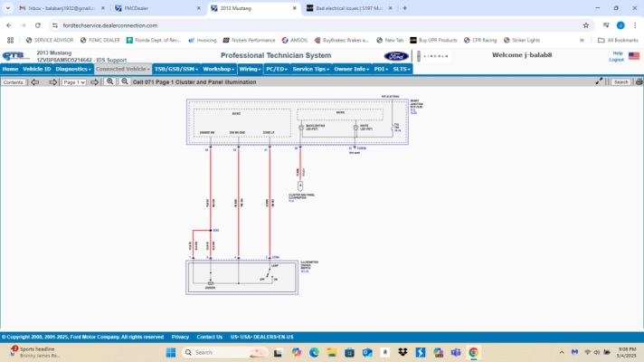Click the PTS logo
The height and width of the screenshot is (362, 644).
[x=15, y=56]
